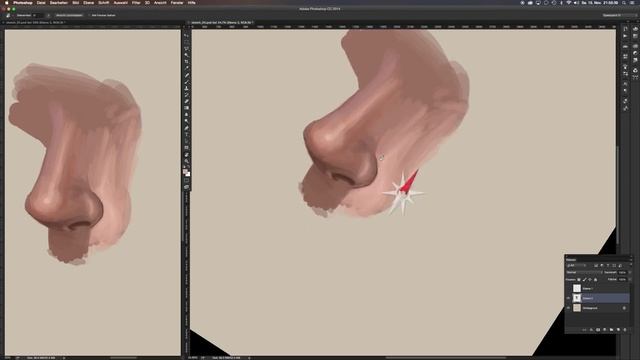The width and height of the screenshot is (640, 360).
Task: Select the Eyedropper tool
Action: click(187, 68)
